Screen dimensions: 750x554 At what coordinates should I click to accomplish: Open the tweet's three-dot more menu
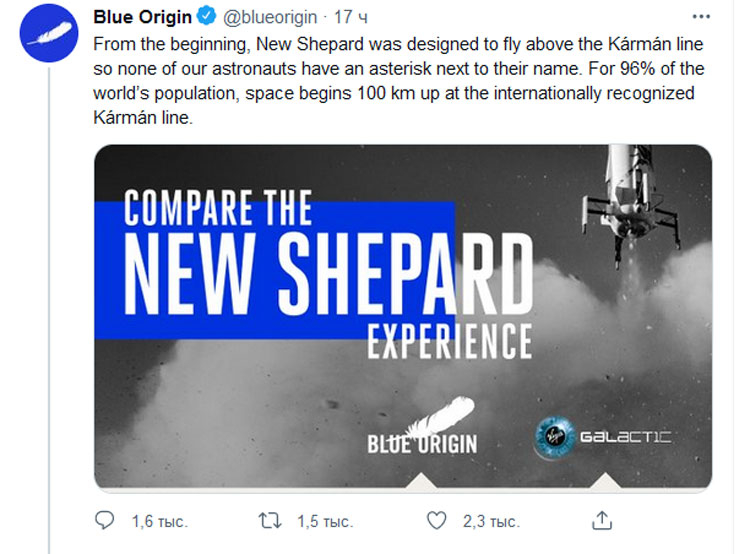pos(701,17)
